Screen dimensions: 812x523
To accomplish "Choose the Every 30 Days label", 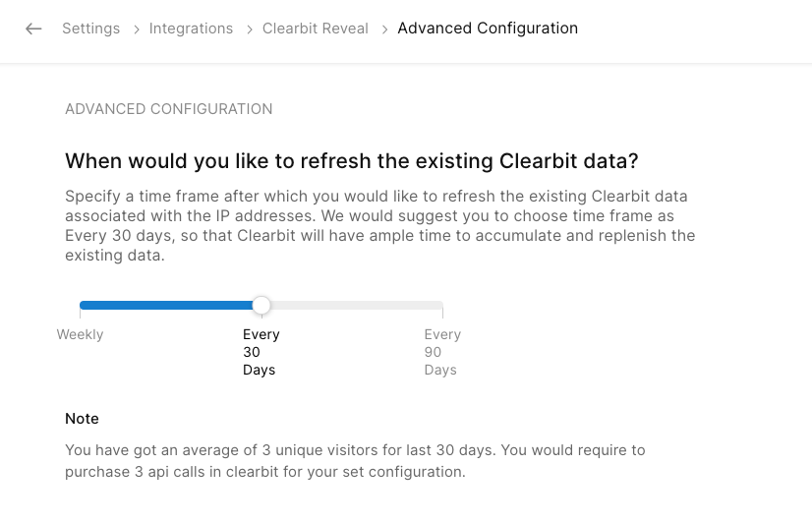I will (x=261, y=352).
